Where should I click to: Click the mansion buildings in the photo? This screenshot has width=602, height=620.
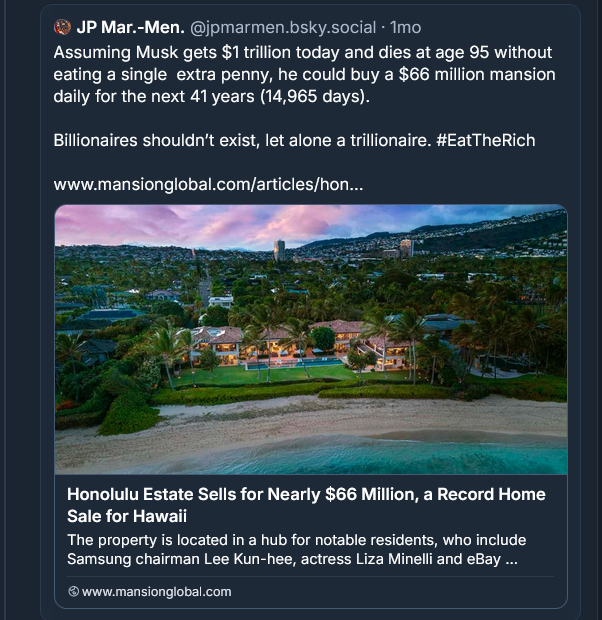(x=300, y=345)
